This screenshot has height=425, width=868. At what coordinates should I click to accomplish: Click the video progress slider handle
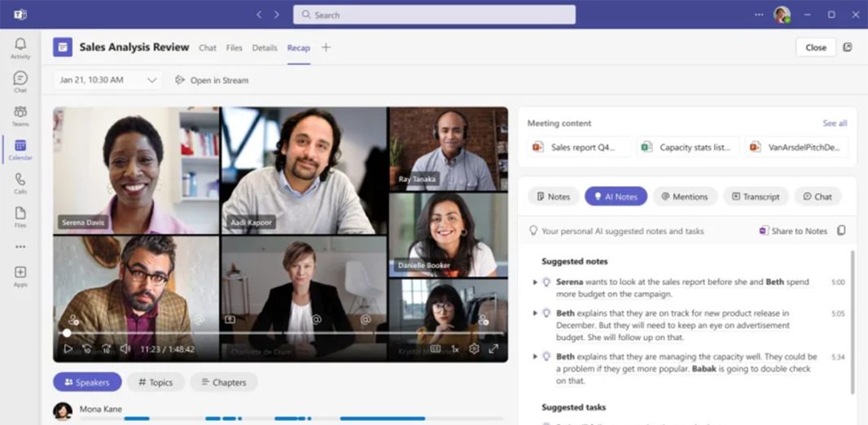67,332
